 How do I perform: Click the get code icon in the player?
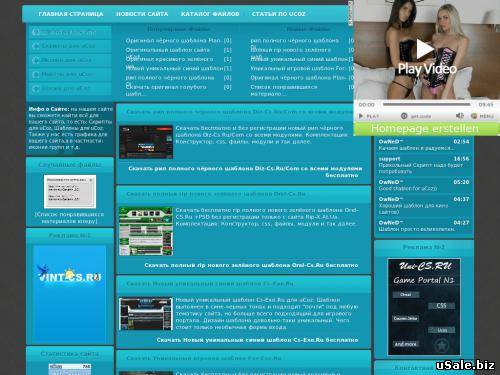point(404,116)
